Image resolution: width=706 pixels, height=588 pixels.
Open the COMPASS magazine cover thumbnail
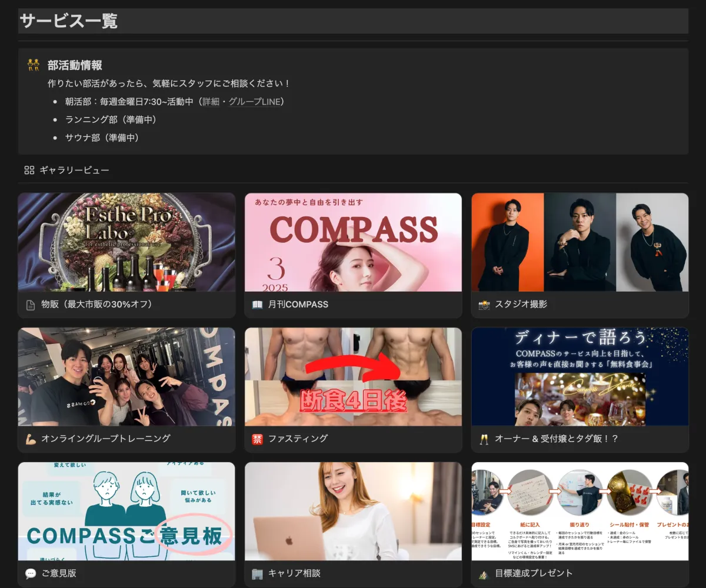coord(353,242)
